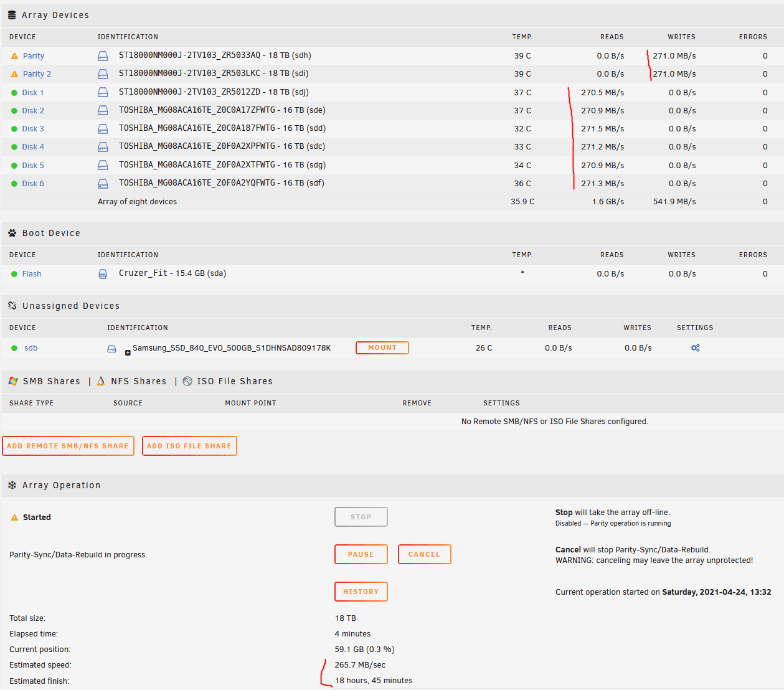The width and height of the screenshot is (784, 690).
Task: Open the Parity device link
Action: pos(34,56)
